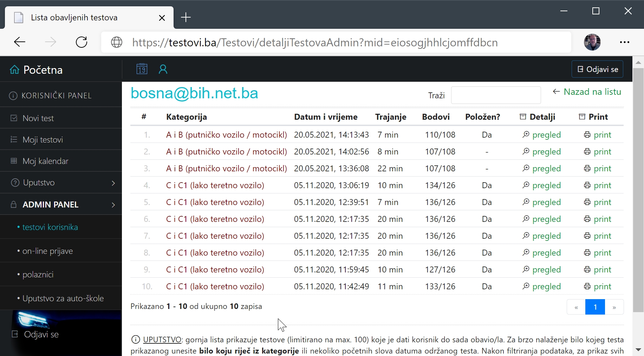The width and height of the screenshot is (644, 356).
Task: Open a new browser tab
Action: click(x=186, y=17)
